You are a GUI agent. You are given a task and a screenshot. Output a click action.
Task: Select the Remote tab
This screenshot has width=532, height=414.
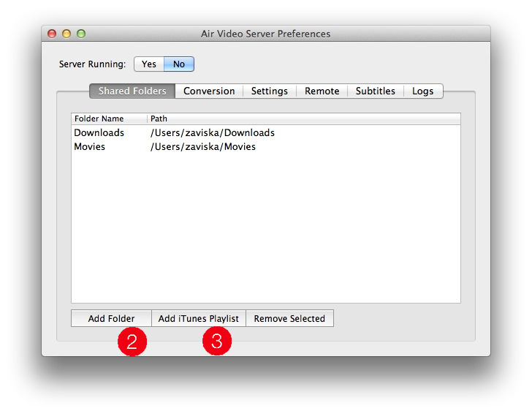pos(322,91)
